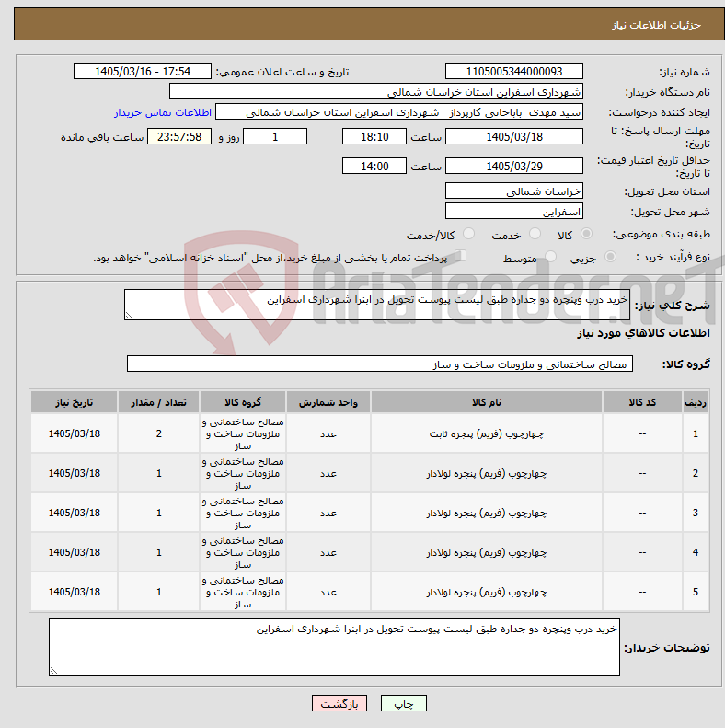Click the page header جزئیات اطلاعات نیاز
This screenshot has width=725, height=728.
656,25
